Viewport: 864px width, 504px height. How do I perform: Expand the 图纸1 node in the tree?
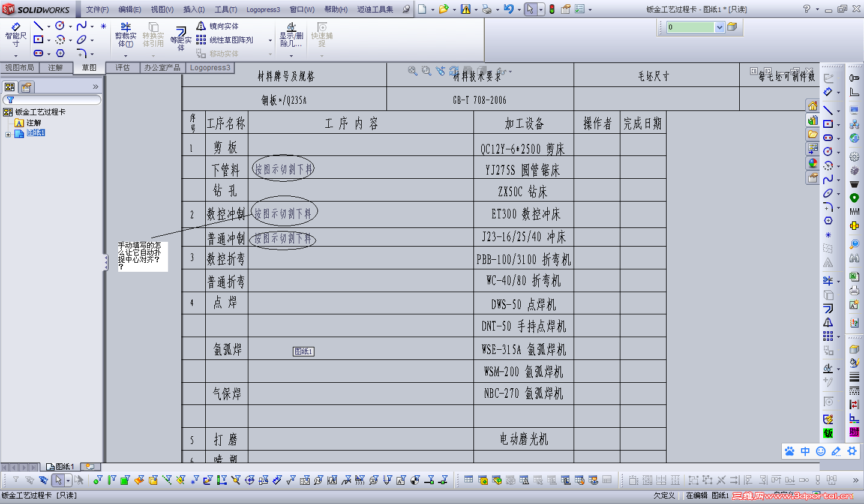[8, 133]
